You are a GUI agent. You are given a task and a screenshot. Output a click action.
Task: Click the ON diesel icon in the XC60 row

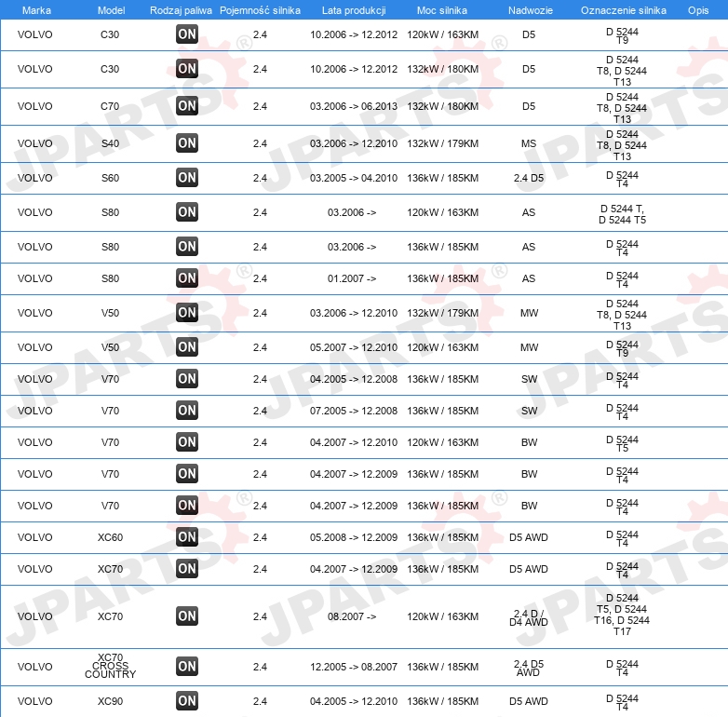coord(187,537)
